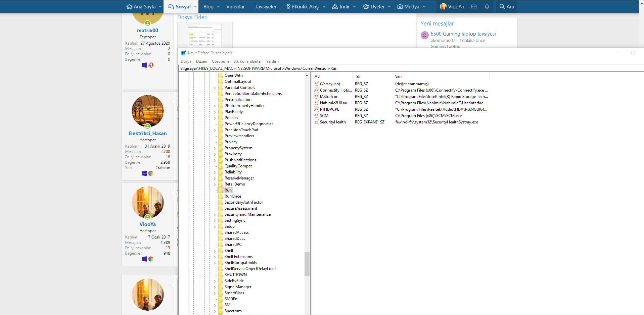Expand the Policies tree node
644x315 pixels.
coord(215,118)
